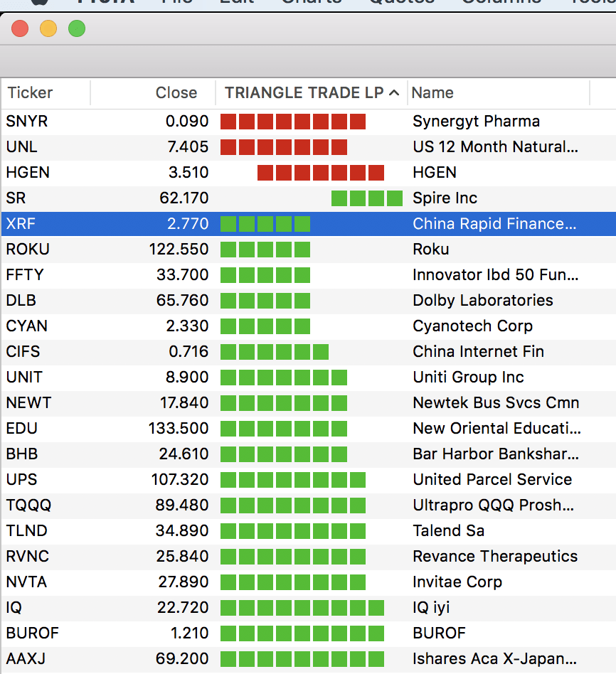
Task: Click the Revance Therapeutics name
Action: click(495, 557)
